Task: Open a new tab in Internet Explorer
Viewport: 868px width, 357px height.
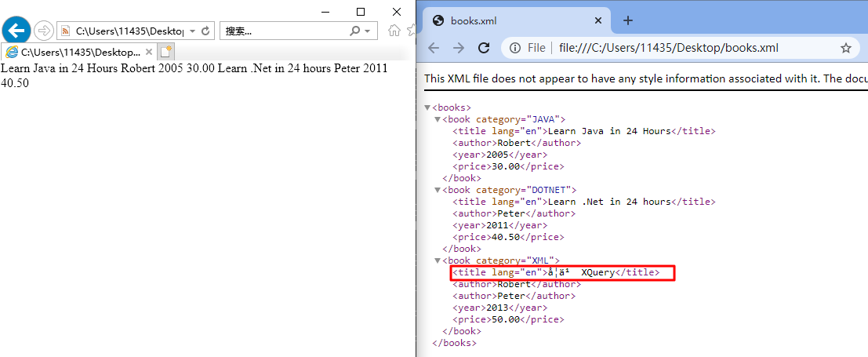Action: (x=165, y=52)
